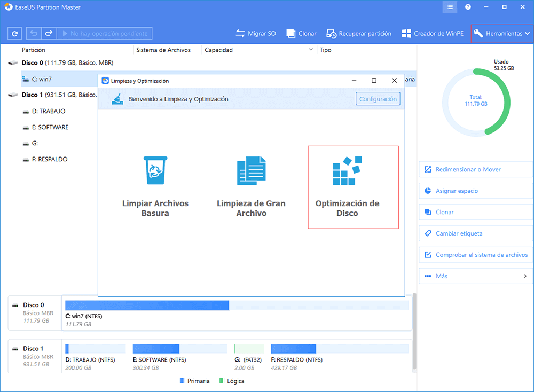Select Limpiar Archivos Basura trash icon

tap(155, 170)
